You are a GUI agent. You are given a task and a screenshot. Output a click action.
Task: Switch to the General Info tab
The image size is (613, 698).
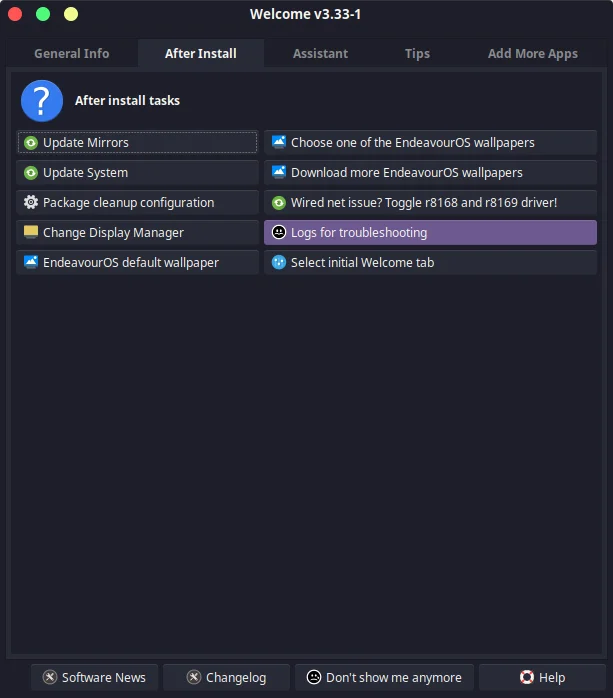click(x=72, y=53)
